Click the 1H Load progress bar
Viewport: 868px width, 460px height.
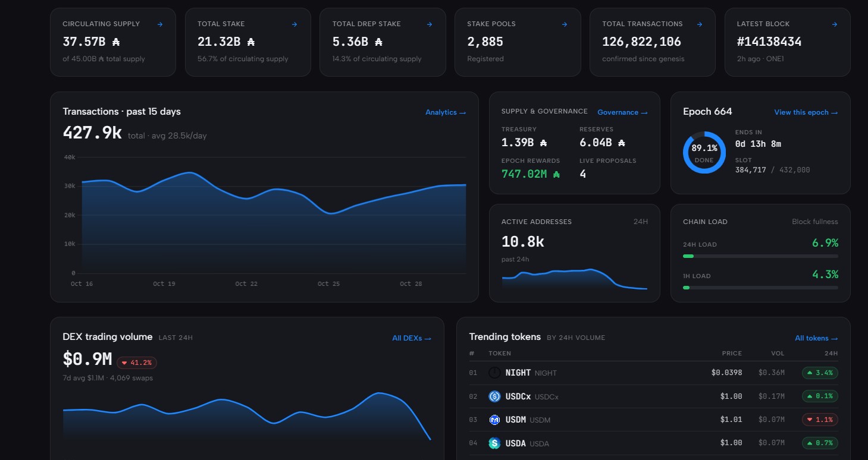(x=760, y=288)
